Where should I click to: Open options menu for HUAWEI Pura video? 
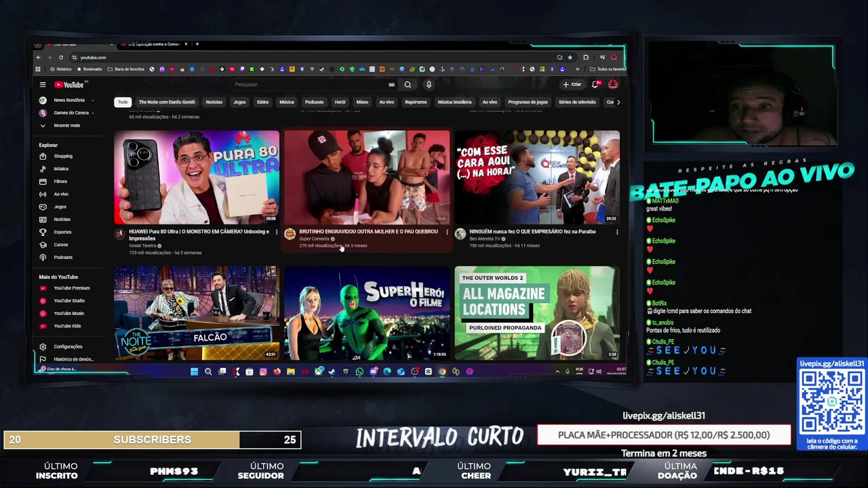[x=277, y=232]
